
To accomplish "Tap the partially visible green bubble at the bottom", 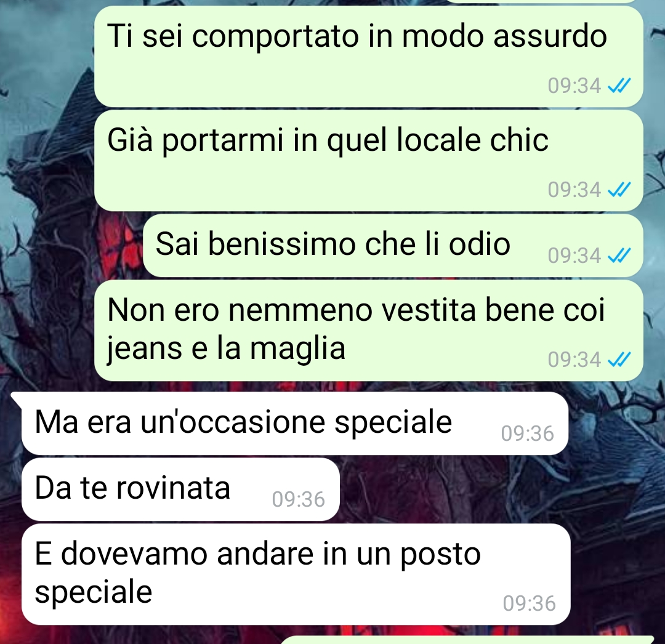I will pos(467,640).
